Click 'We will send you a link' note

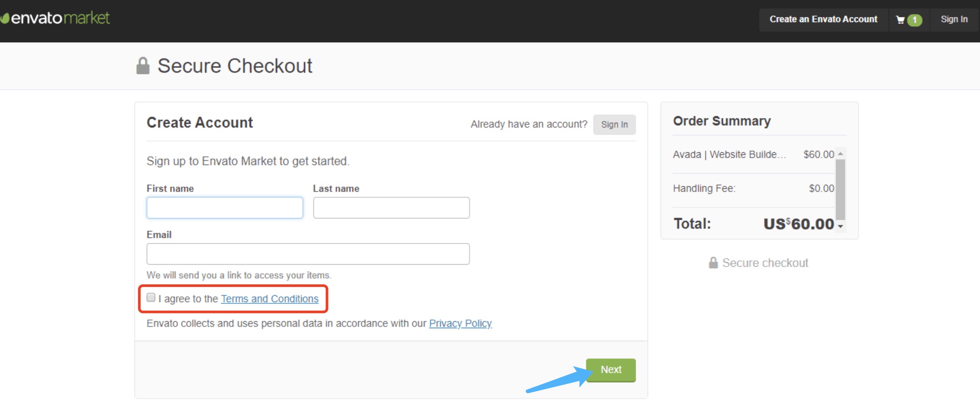click(x=239, y=275)
